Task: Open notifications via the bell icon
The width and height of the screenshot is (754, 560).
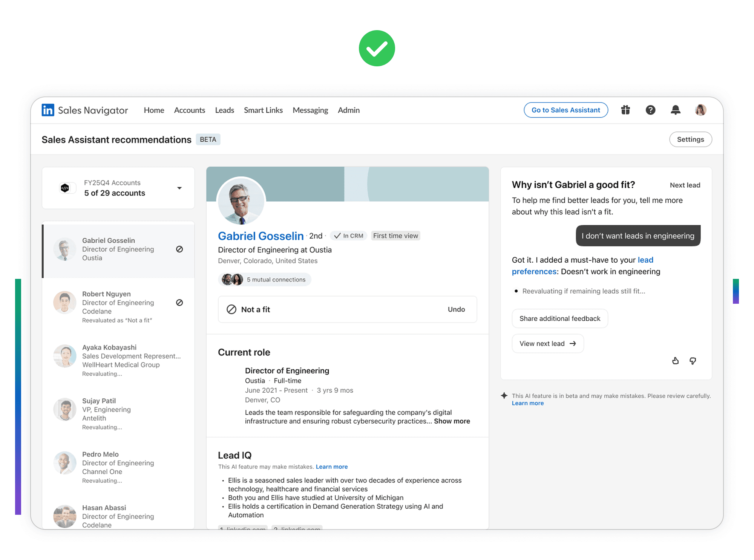Action: tap(676, 110)
